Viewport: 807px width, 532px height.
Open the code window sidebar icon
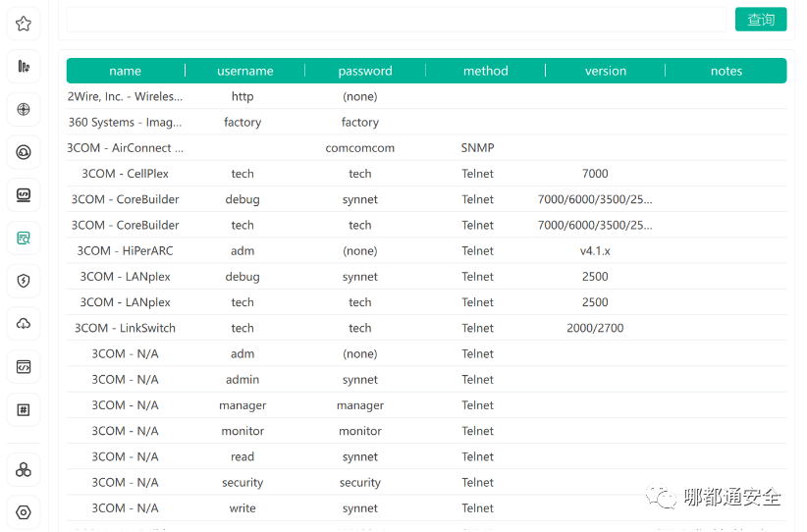tap(24, 367)
